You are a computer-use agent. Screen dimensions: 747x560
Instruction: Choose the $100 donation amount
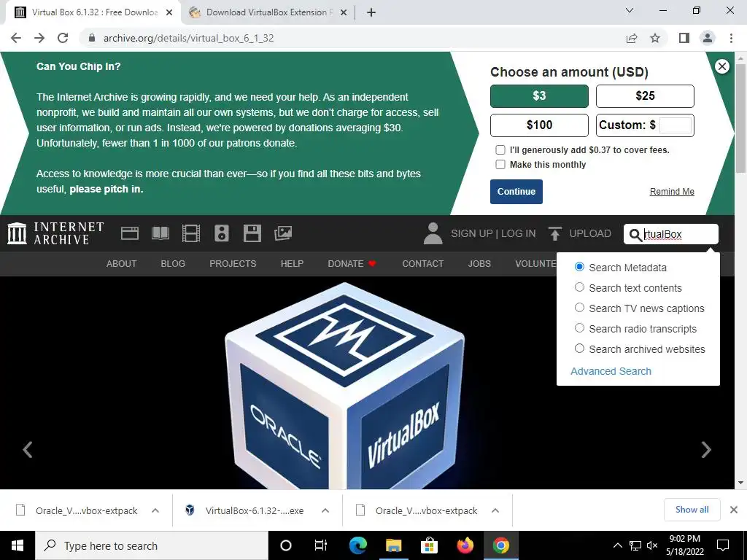pyautogui.click(x=539, y=125)
